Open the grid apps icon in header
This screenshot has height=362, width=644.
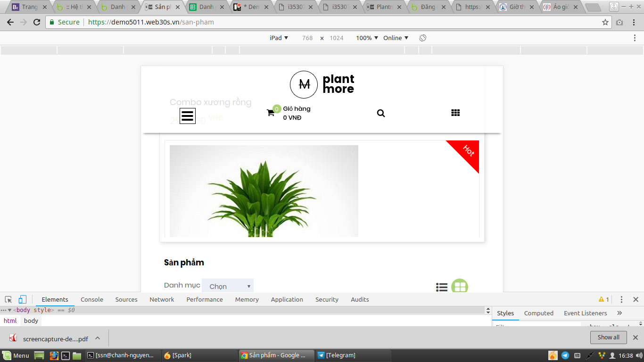click(x=455, y=113)
